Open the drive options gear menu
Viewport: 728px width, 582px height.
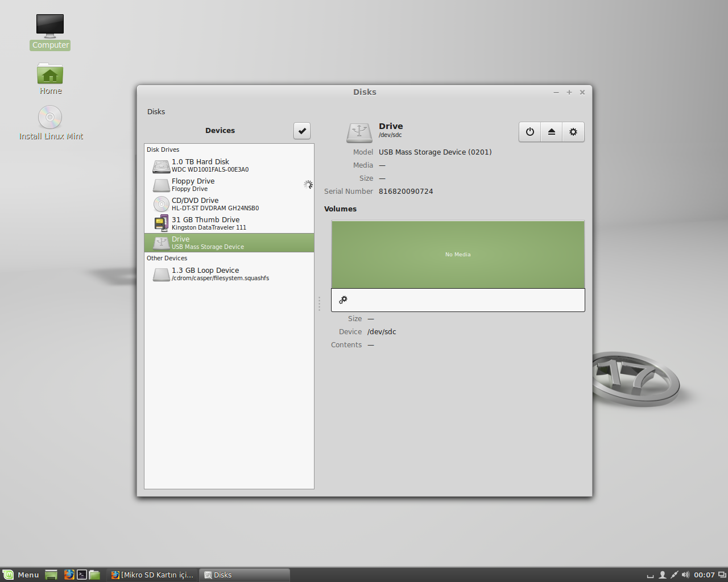pos(573,132)
